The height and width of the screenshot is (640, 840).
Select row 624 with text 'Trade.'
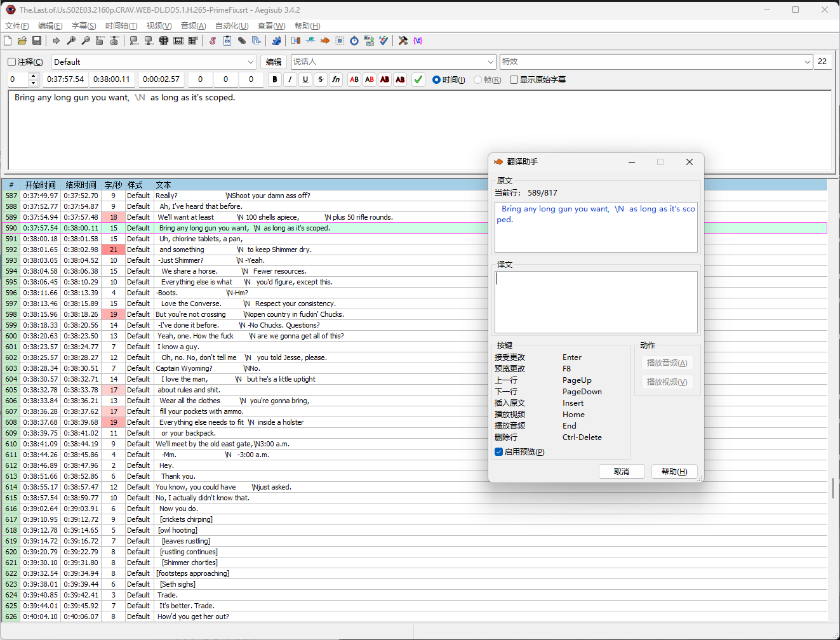pyautogui.click(x=415, y=595)
